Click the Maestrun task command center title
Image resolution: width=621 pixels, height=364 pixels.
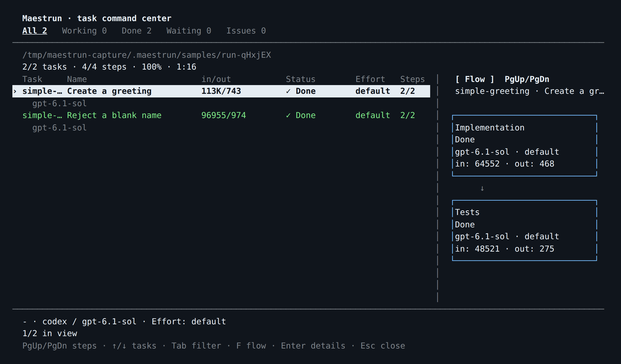pos(97,18)
